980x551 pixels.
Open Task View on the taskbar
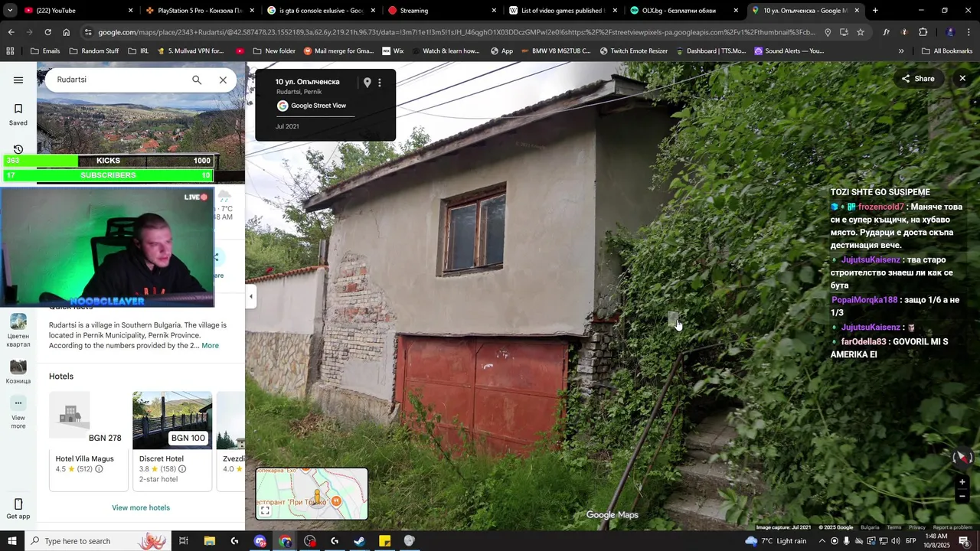point(184,541)
